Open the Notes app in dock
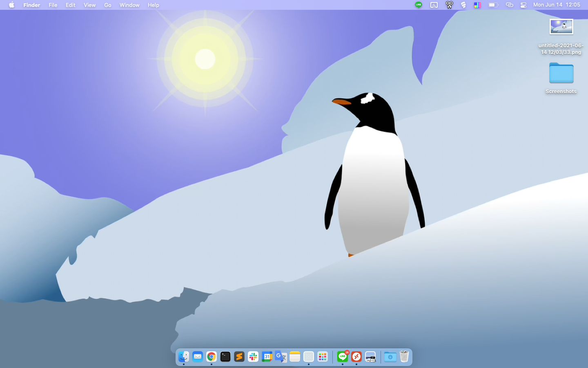 294,357
